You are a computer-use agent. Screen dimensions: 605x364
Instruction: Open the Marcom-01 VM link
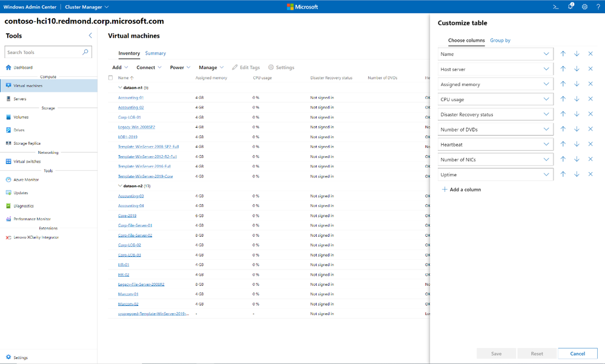128,294
